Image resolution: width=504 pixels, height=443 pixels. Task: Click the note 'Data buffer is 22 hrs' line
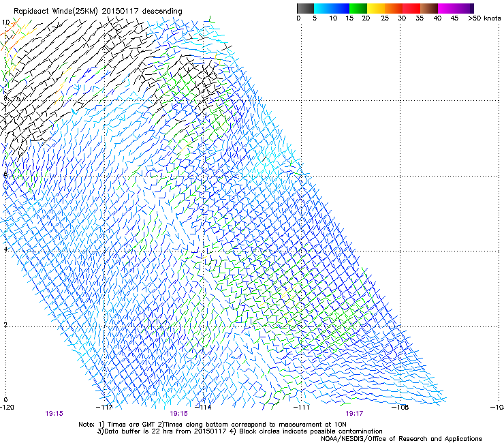pyautogui.click(x=240, y=431)
